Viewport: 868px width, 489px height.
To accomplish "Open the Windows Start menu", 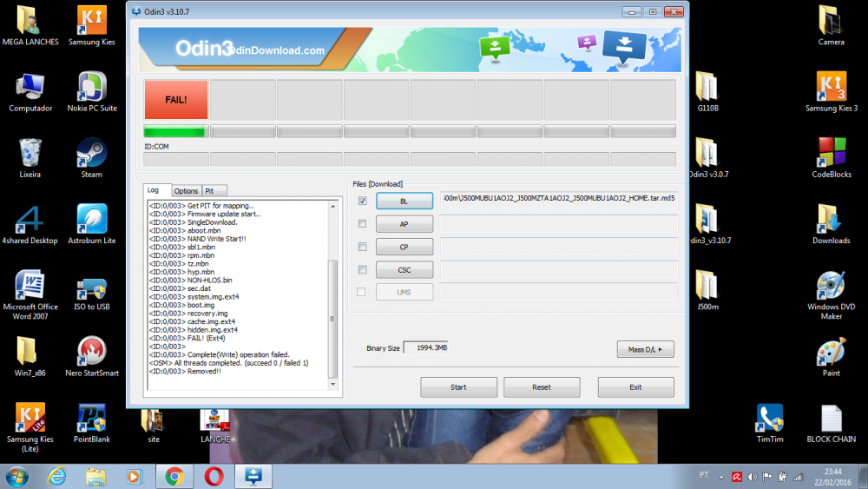I will pyautogui.click(x=17, y=476).
